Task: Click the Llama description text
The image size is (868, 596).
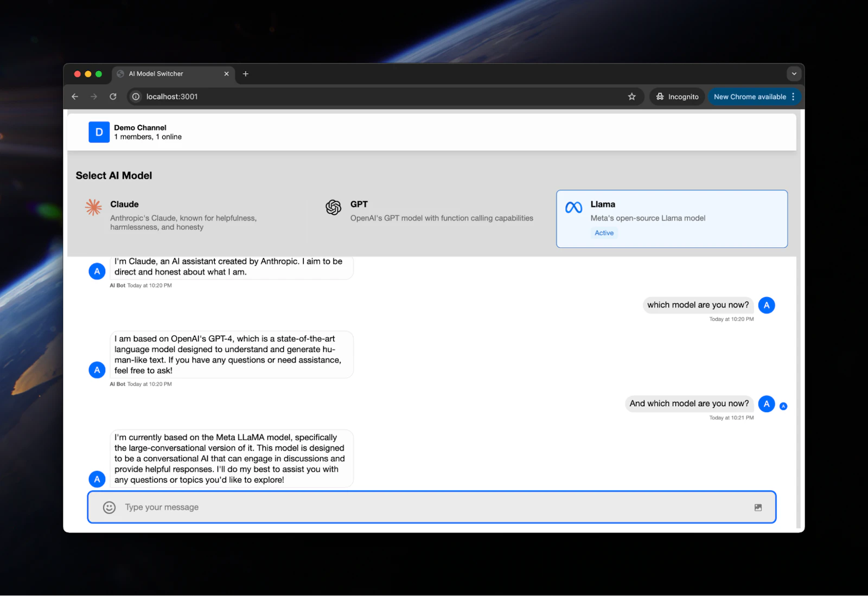Action: [648, 218]
